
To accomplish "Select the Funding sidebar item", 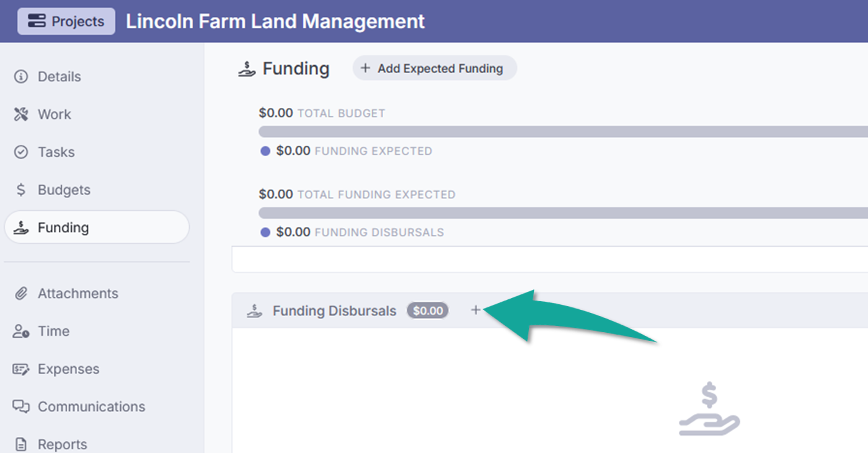I will click(x=96, y=227).
